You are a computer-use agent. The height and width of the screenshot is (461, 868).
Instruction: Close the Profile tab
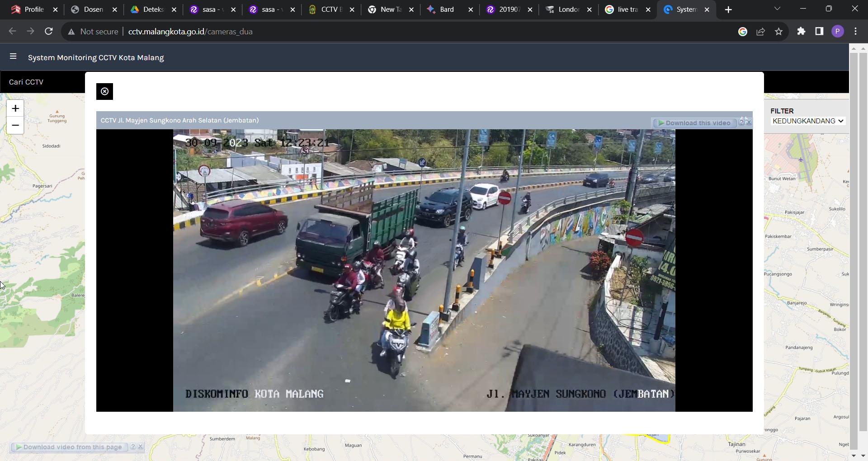(x=56, y=9)
